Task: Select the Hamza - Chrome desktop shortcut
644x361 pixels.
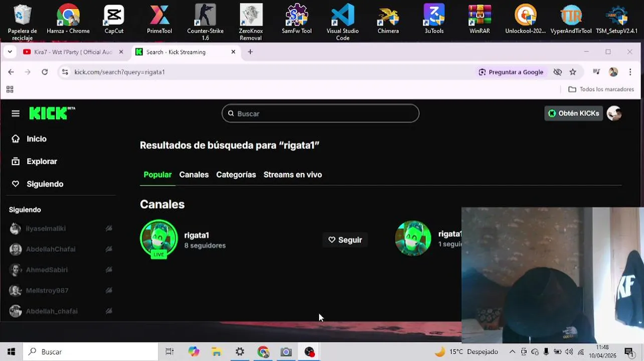Action: [68, 20]
